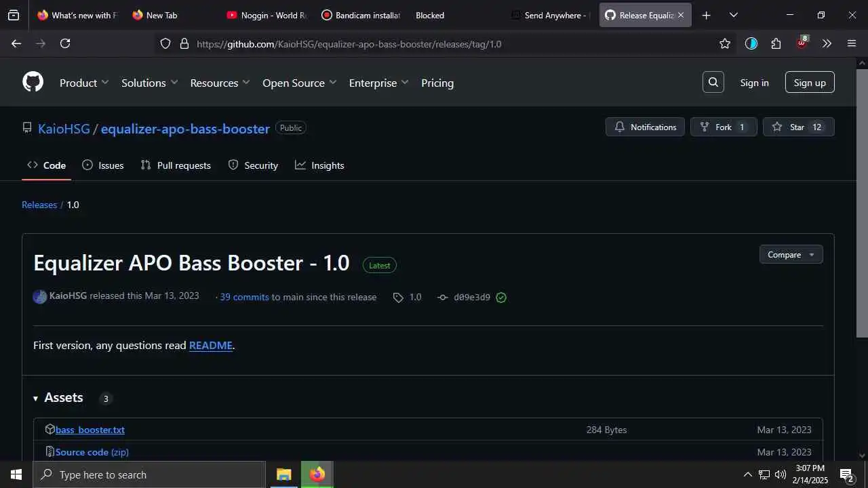Bookmark this page with the star icon
Screen dimensions: 868x488
click(725, 43)
